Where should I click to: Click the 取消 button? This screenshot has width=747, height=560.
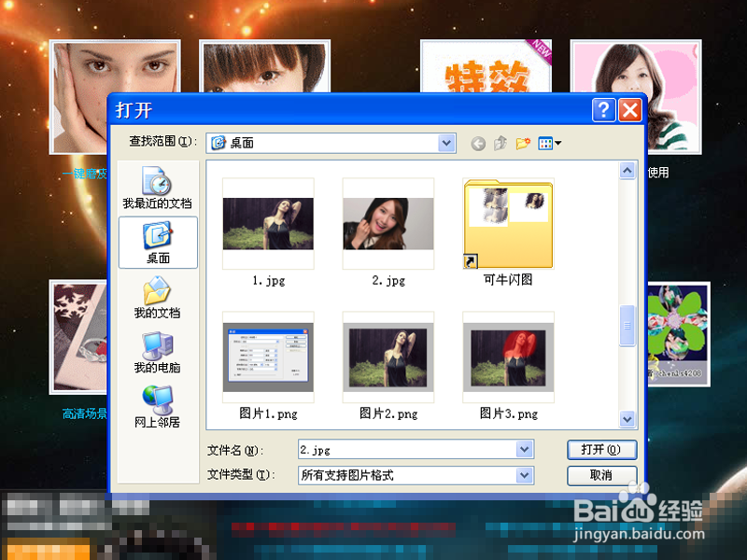(601, 475)
